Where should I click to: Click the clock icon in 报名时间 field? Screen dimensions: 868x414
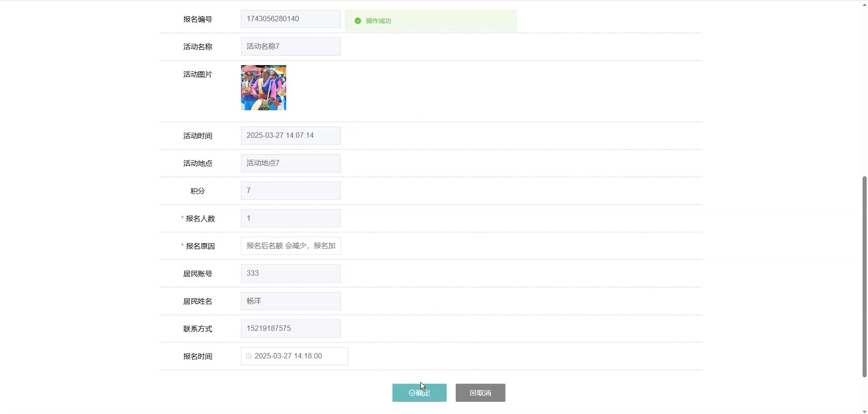click(249, 356)
